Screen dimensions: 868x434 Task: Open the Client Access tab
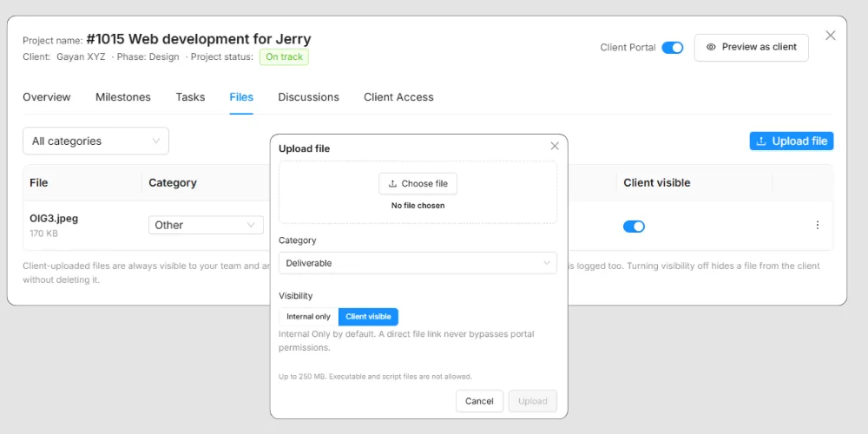(x=398, y=97)
